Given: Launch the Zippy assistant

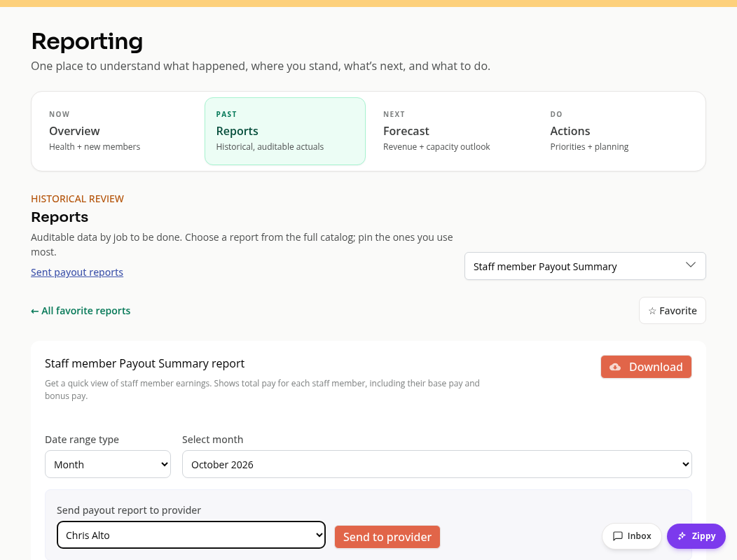Looking at the screenshot, I should (696, 536).
